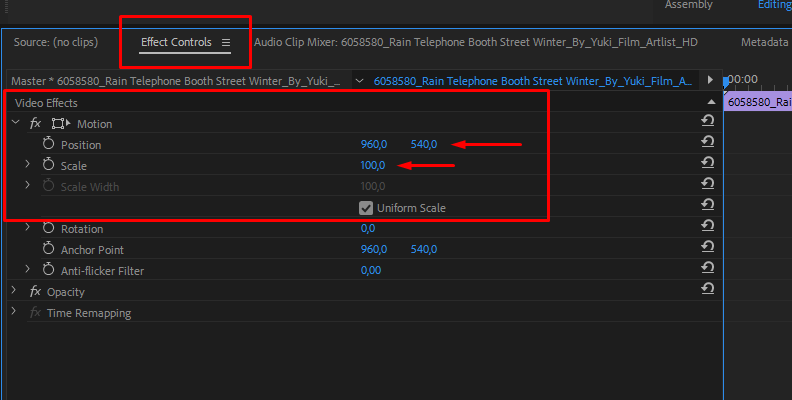Viewport: 792px width, 400px height.
Task: Click the Rotation value 0,0
Action: (x=368, y=228)
